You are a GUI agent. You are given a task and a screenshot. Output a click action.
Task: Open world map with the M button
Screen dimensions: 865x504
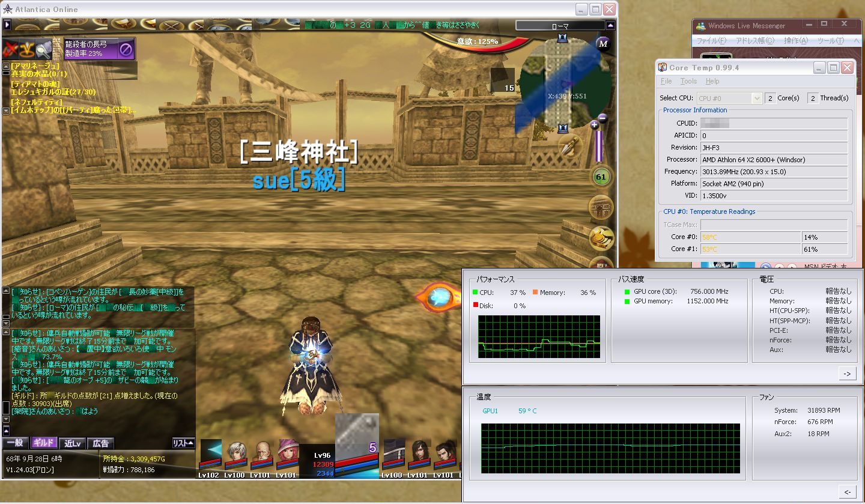coord(603,43)
